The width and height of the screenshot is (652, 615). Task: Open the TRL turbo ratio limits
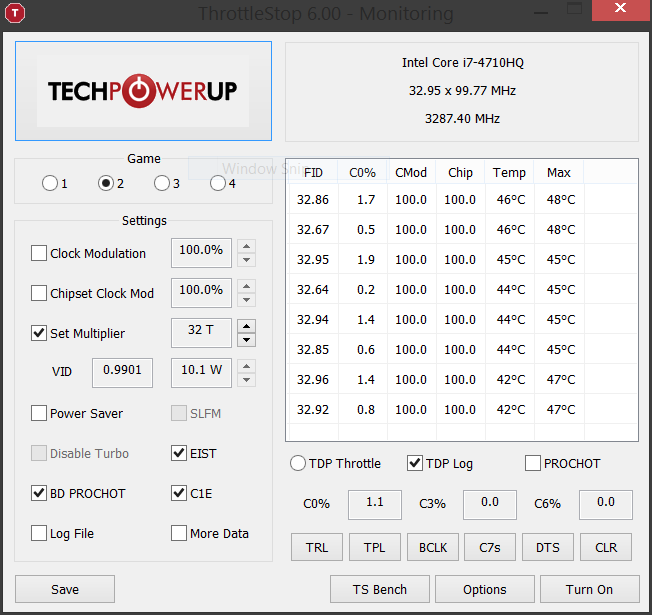(x=317, y=547)
